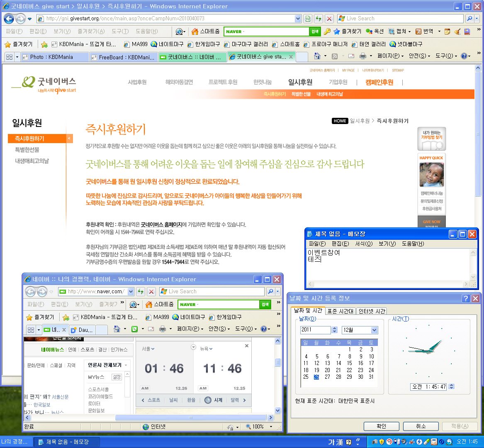Screen dimensions: 484x448
Task: Open the 제목 없음 - 메모장 taskbar button
Action: click(x=66, y=442)
